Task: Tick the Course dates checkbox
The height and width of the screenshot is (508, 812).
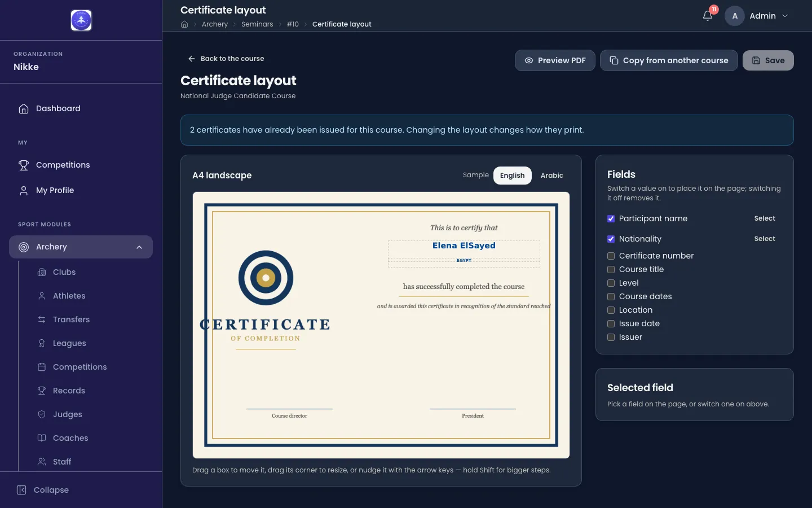Action: pyautogui.click(x=611, y=296)
